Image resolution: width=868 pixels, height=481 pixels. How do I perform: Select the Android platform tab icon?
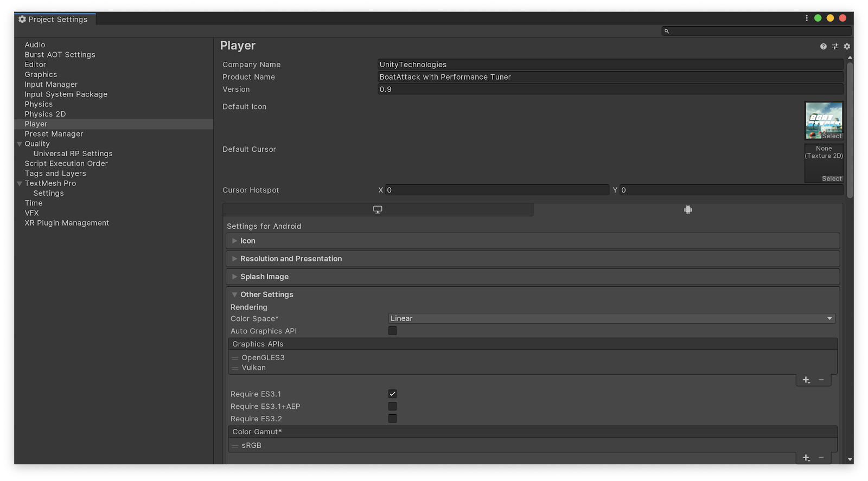point(688,210)
